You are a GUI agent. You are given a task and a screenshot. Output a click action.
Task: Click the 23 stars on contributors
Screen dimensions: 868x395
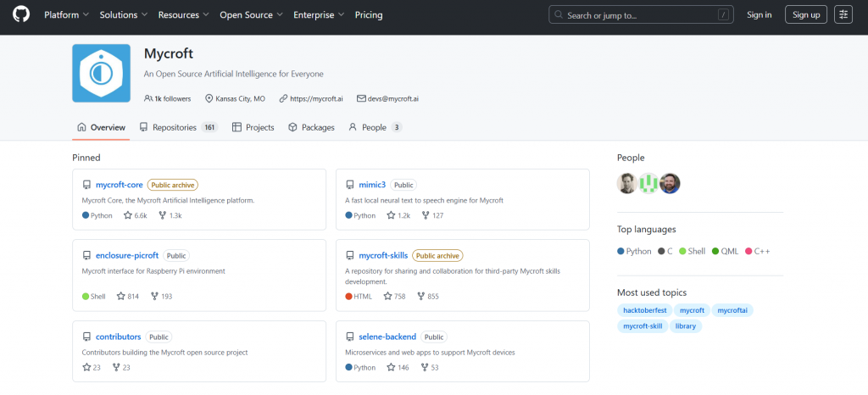(x=92, y=367)
